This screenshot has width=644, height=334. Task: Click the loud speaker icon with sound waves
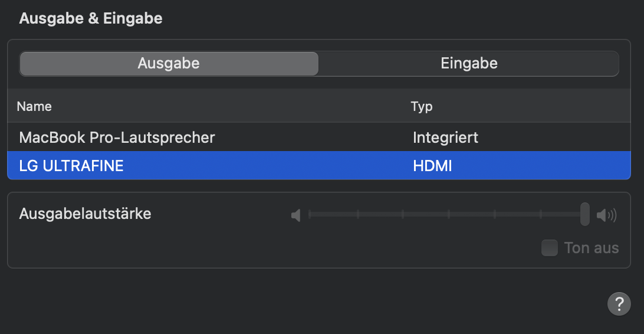(x=606, y=215)
